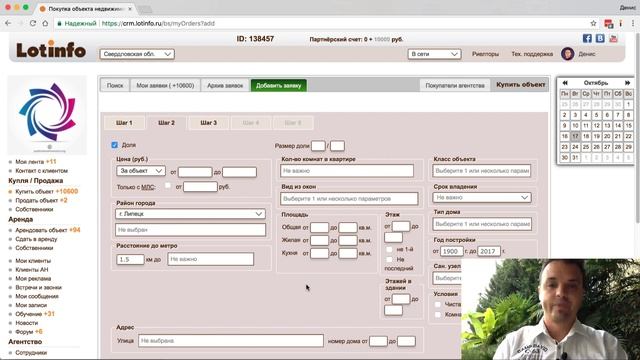Image resolution: width=640 pixels, height=360 pixels.
Task: Open the YouTube icon link
Action: (613, 38)
